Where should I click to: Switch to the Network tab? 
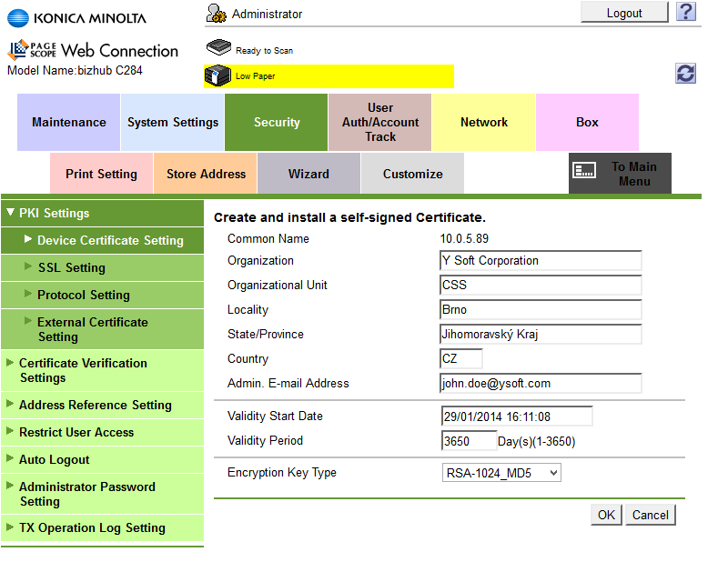(x=483, y=122)
